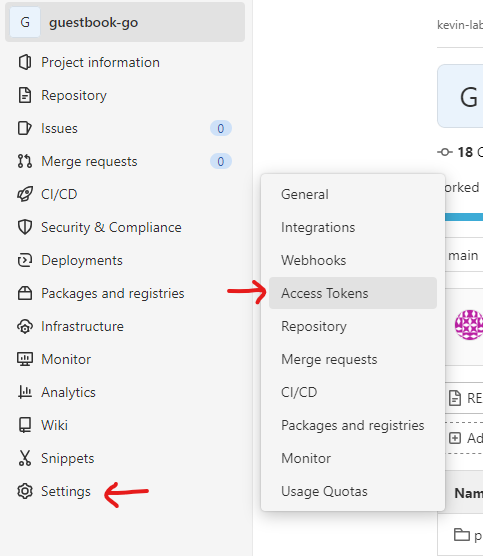Open Infrastructure via its cloud gear icon
This screenshot has width=483, height=556.
tap(25, 326)
